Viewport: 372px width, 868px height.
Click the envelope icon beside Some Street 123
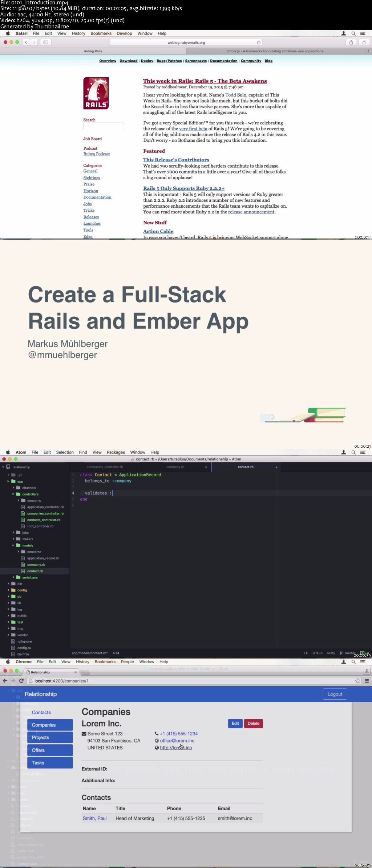point(84,734)
